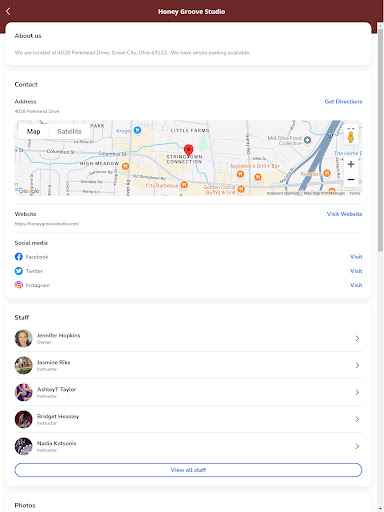This screenshot has width=384, height=512.
Task: Click the red location pin on map
Action: point(189,151)
